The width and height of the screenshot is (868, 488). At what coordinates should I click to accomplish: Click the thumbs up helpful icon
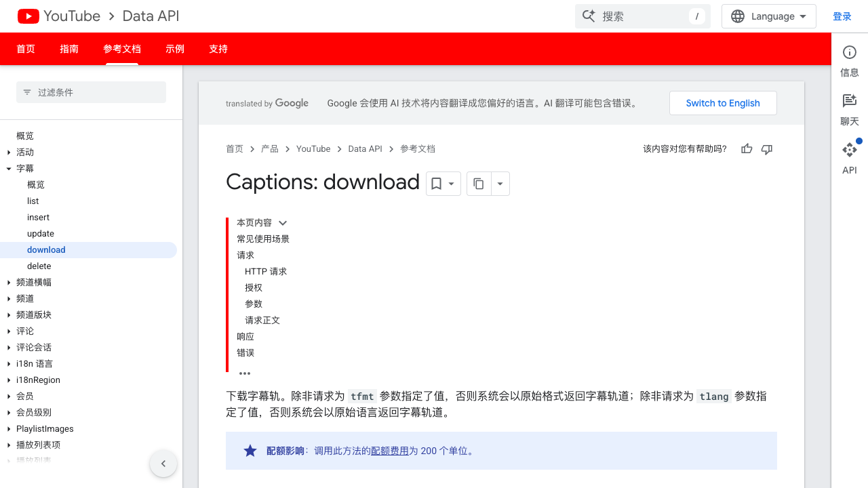click(747, 149)
